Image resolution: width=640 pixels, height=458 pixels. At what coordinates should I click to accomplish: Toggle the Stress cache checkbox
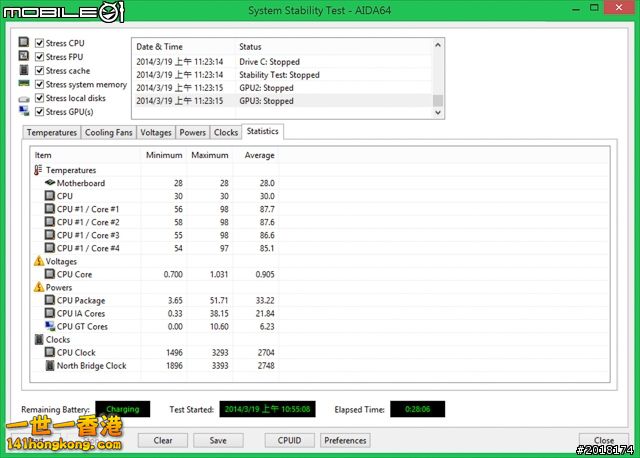[x=40, y=71]
